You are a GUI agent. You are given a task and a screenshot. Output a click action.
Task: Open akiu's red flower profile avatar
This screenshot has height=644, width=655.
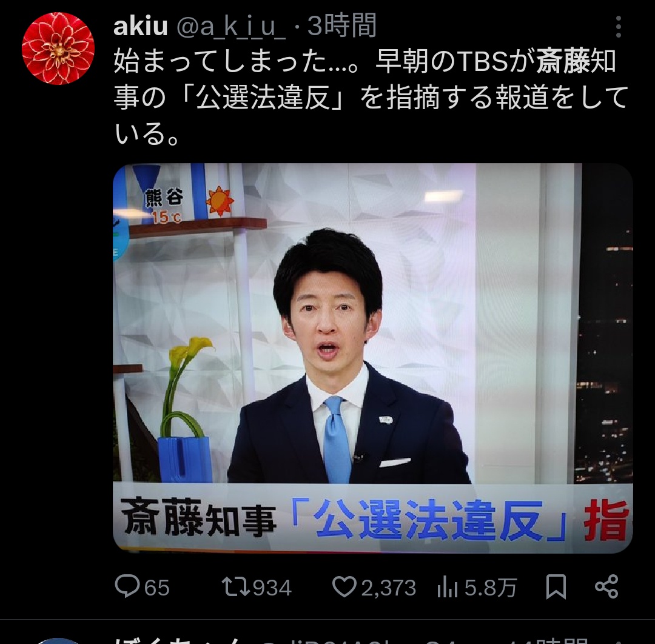point(58,48)
